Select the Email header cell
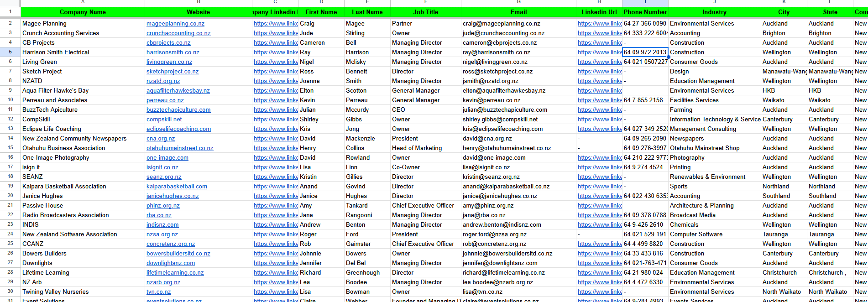This screenshot has height=302, width=868. coord(519,12)
